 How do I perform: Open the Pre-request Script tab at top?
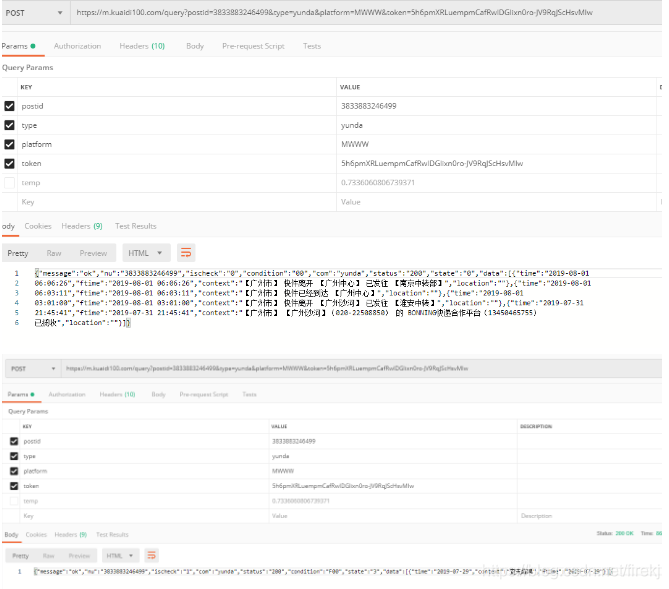[253, 46]
